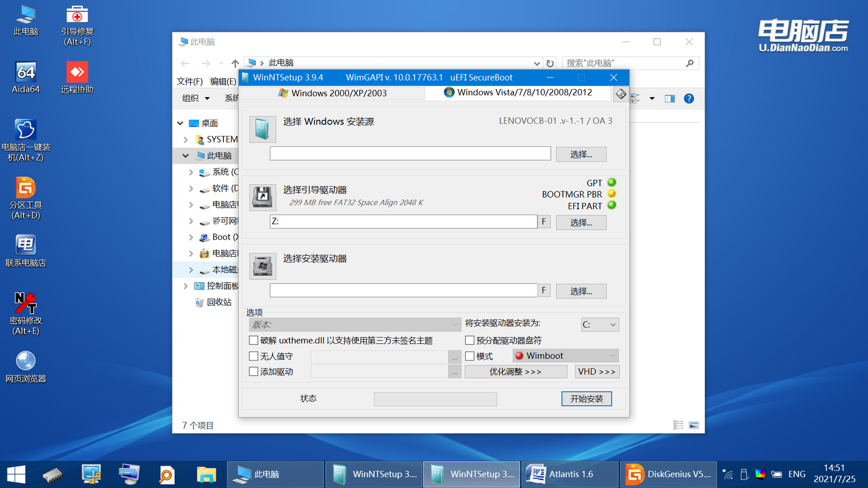This screenshot has width=868, height=488.
Task: Click the F format button for boot drive
Action: [544, 221]
